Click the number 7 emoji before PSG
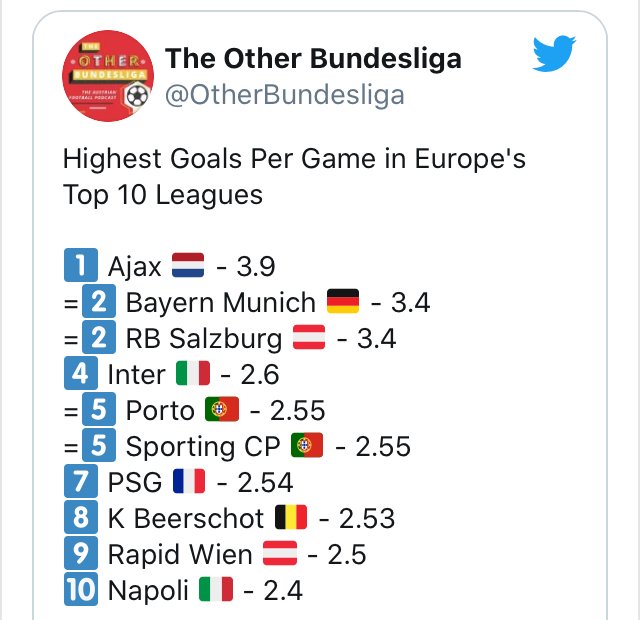The image size is (640, 620). pyautogui.click(x=80, y=483)
